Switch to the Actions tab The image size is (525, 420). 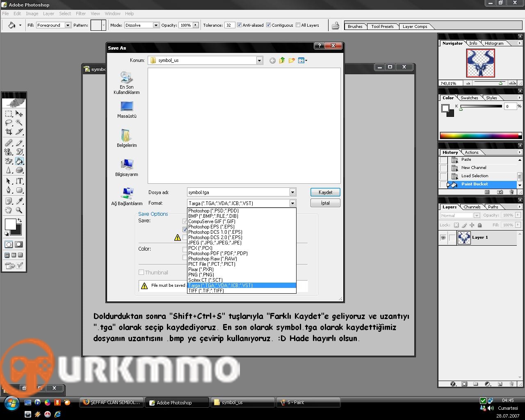coord(472,153)
